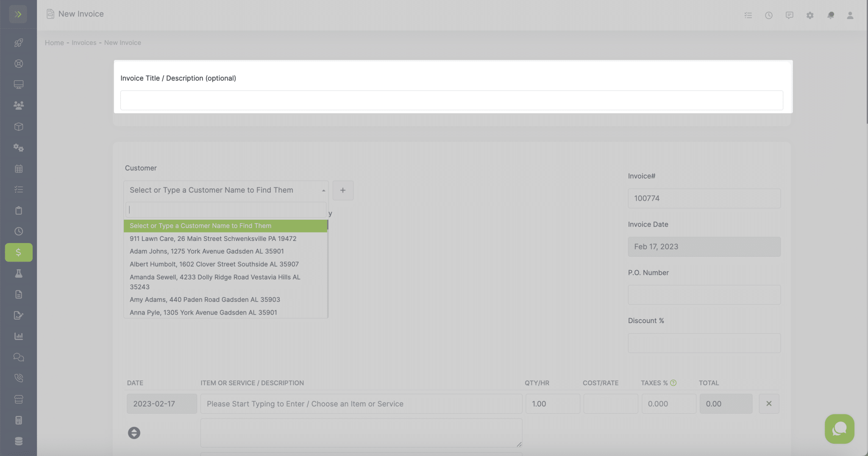Select the team members icon in sidebar
The width and height of the screenshot is (868, 456).
18,105
